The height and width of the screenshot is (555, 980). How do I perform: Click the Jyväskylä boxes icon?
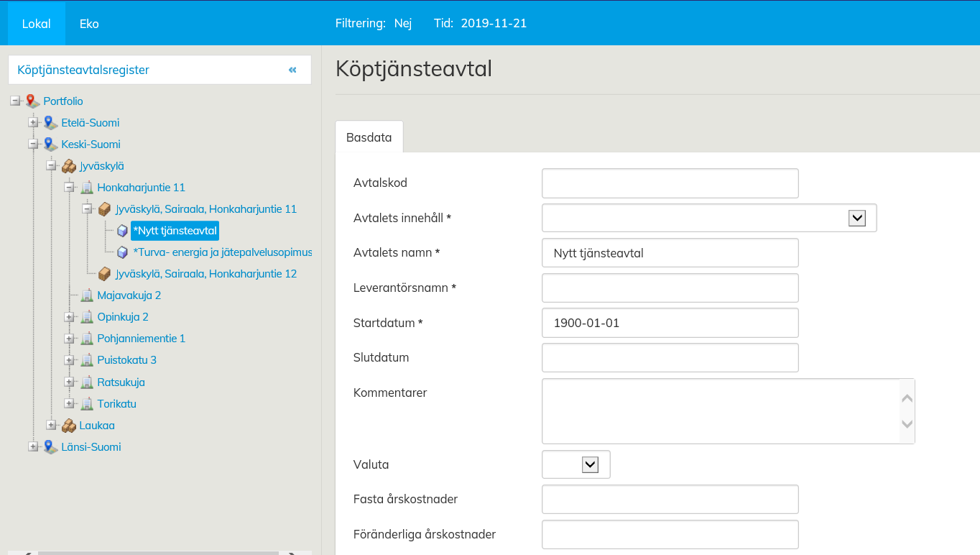69,166
